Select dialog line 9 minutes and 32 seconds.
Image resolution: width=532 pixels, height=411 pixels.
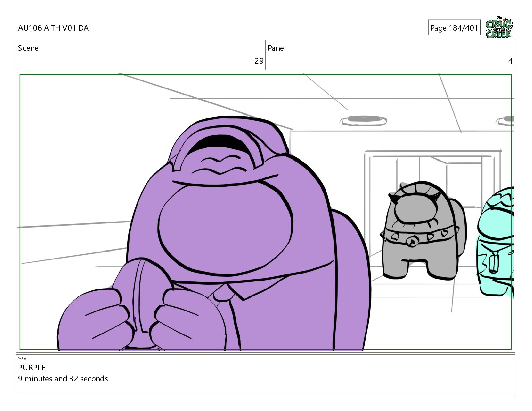pos(64,379)
